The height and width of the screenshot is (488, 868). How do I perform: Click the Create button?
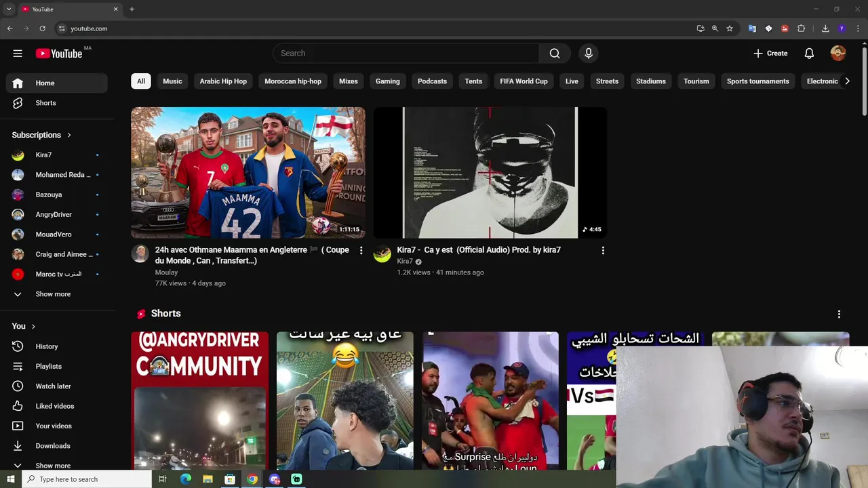point(770,54)
